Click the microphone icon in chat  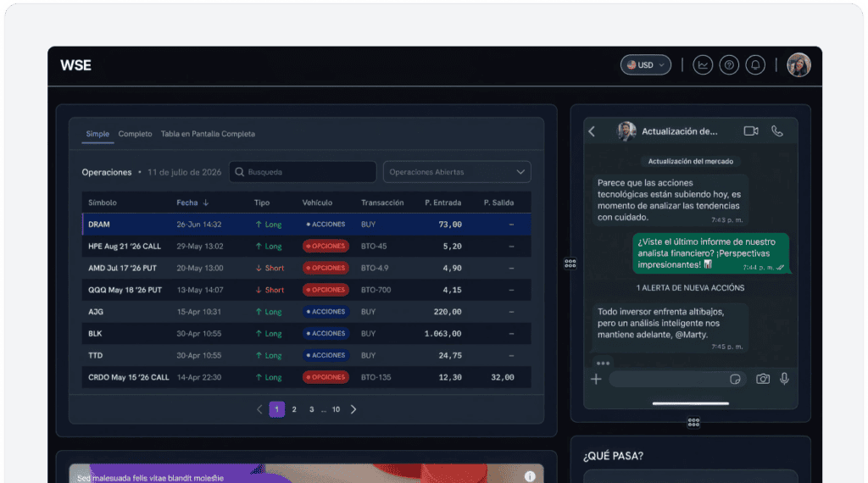(784, 379)
